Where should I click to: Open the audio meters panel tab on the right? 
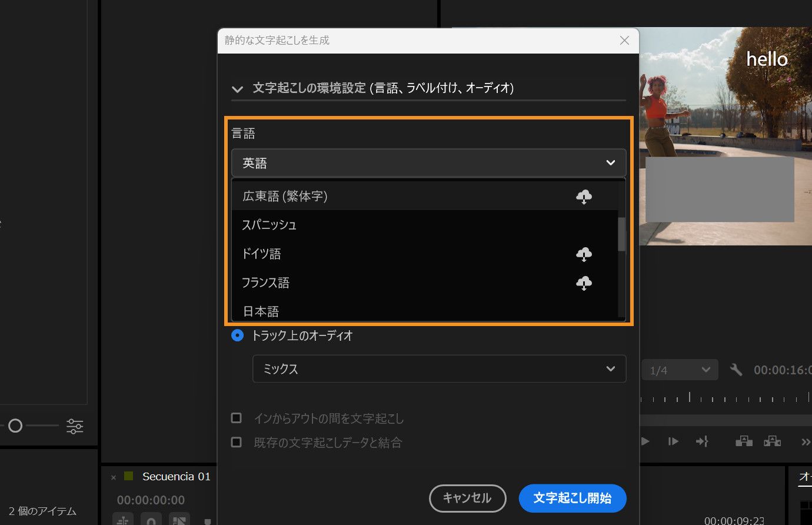tap(804, 477)
